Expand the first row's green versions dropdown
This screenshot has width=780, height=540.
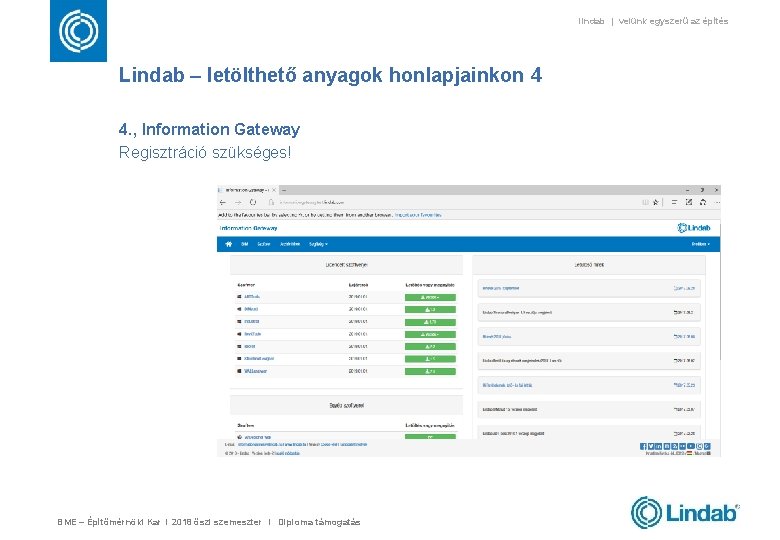point(430,297)
